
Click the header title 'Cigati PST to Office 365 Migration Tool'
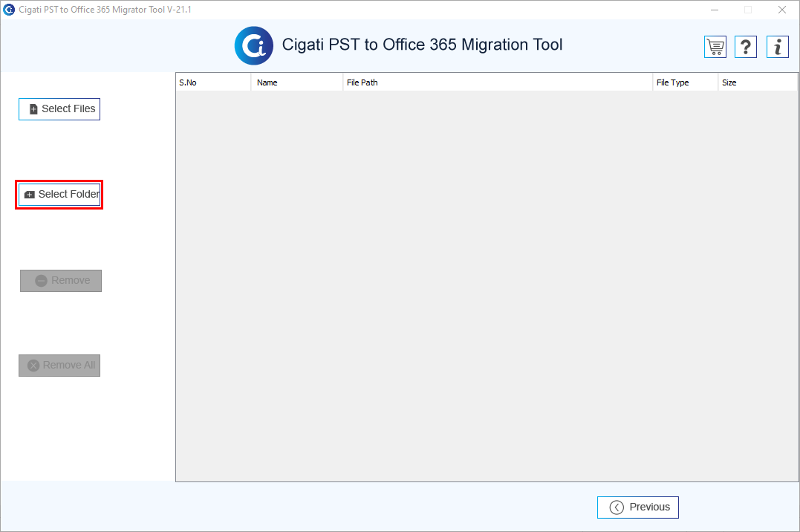coord(423,45)
